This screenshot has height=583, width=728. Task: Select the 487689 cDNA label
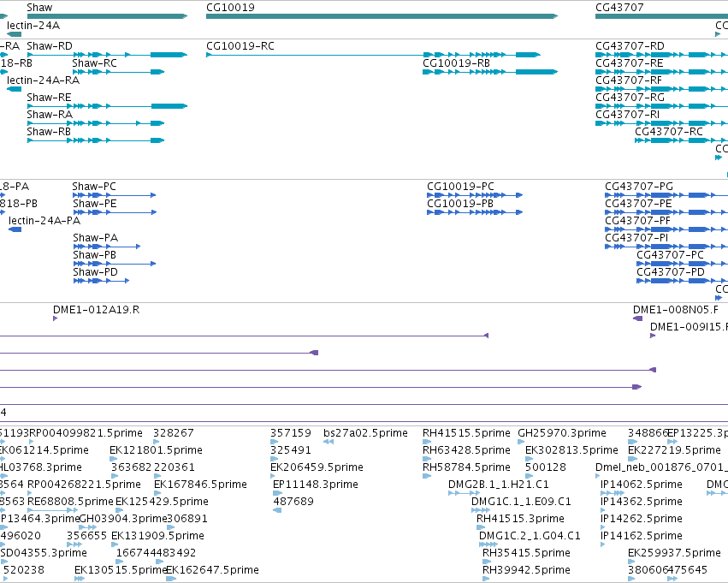(293, 503)
